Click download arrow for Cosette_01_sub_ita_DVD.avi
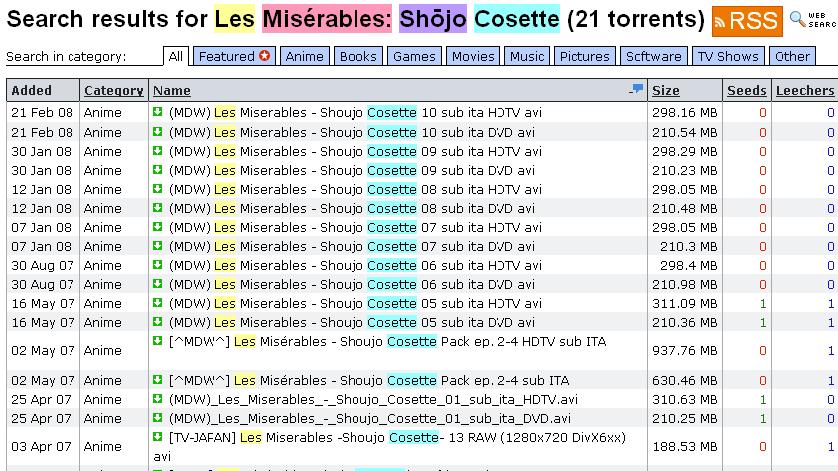This screenshot has width=838, height=471. pyautogui.click(x=157, y=417)
